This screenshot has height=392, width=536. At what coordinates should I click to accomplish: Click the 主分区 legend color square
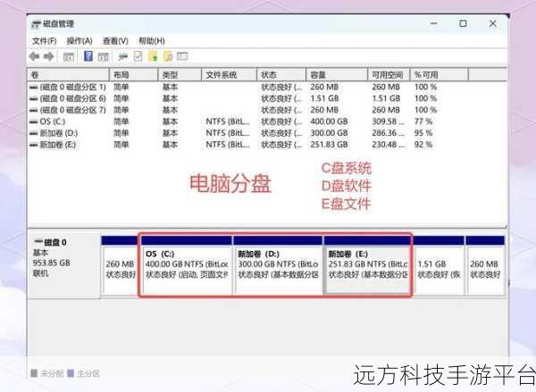click(71, 373)
